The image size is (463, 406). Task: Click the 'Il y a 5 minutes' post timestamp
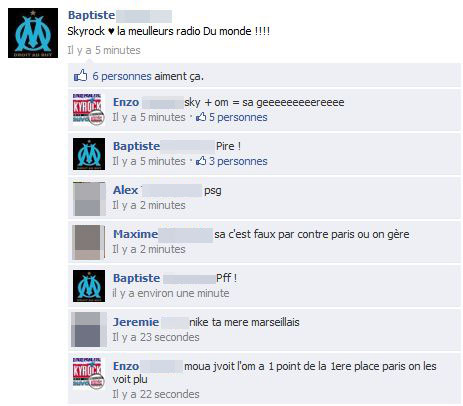(104, 50)
